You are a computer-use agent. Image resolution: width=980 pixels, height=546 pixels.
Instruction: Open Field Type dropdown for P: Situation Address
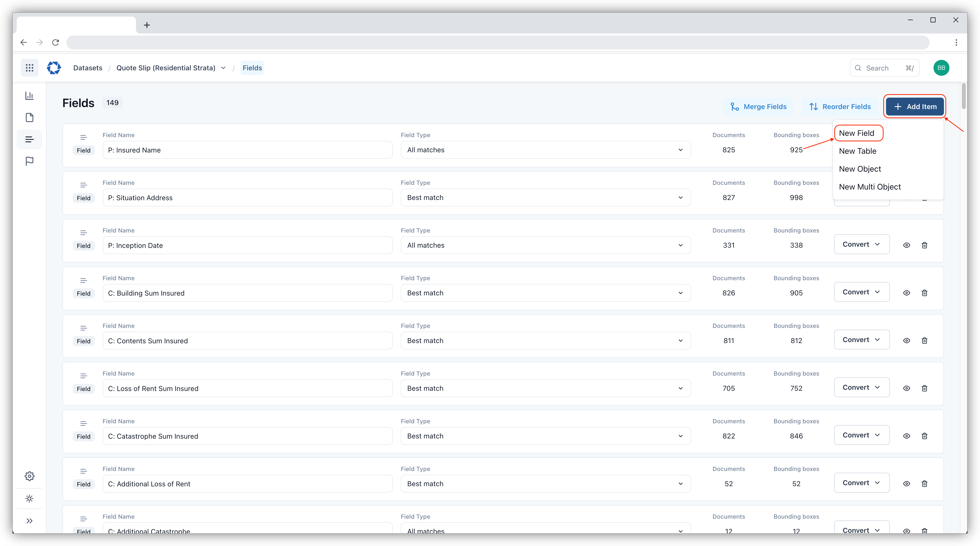point(545,198)
